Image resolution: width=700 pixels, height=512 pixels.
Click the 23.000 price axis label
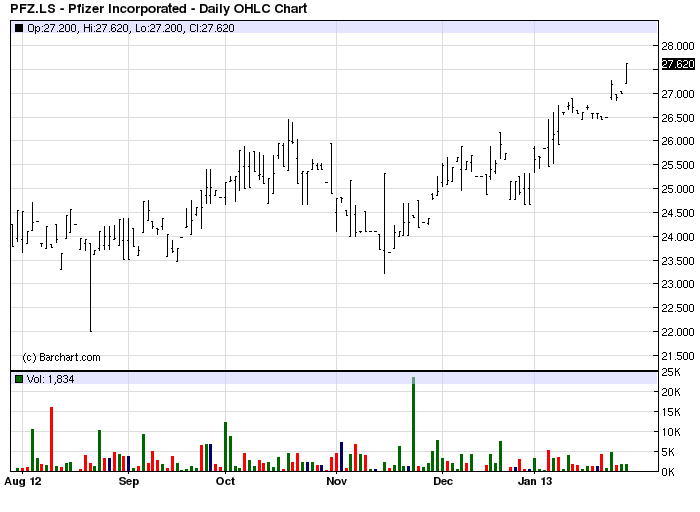[678, 284]
